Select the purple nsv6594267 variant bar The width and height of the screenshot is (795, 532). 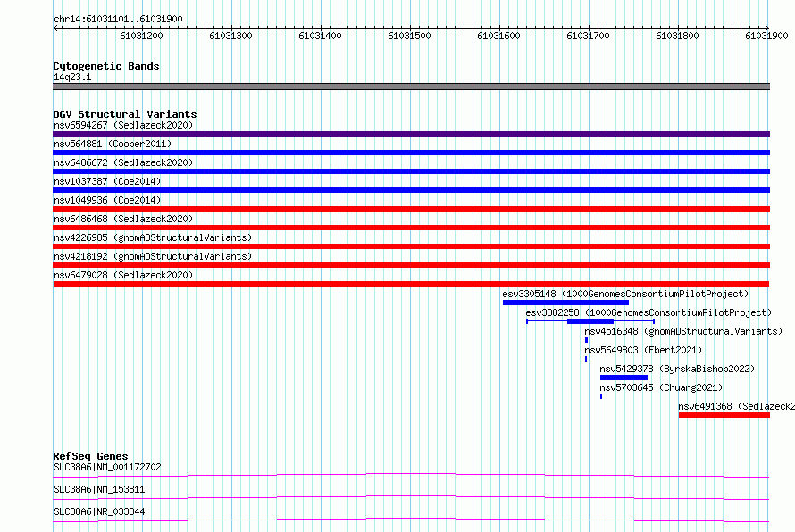[411, 134]
